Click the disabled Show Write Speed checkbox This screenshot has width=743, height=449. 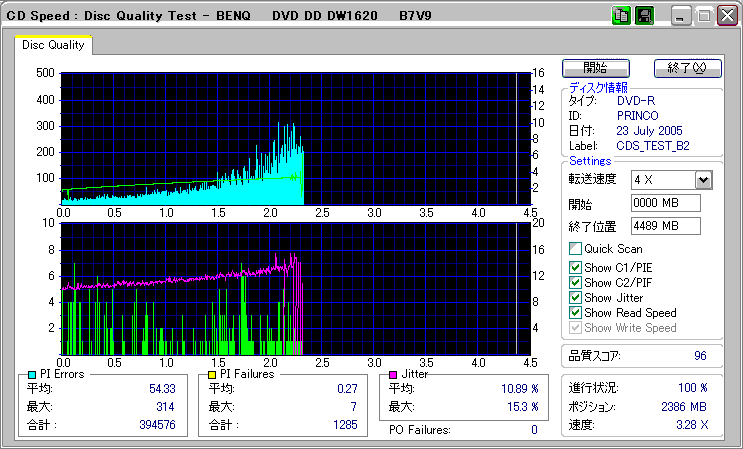coord(575,328)
